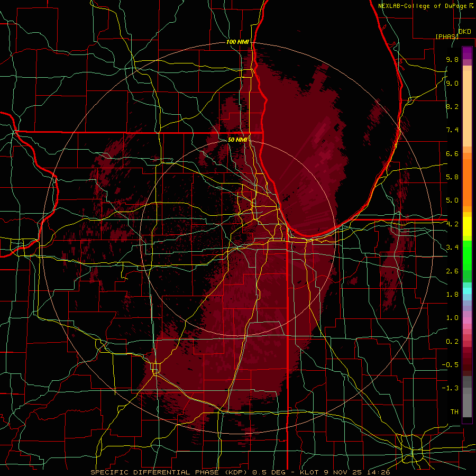Click the Specific Differential Phase (KDP) caption
Viewport: 476px width, 476px height.
(170, 472)
